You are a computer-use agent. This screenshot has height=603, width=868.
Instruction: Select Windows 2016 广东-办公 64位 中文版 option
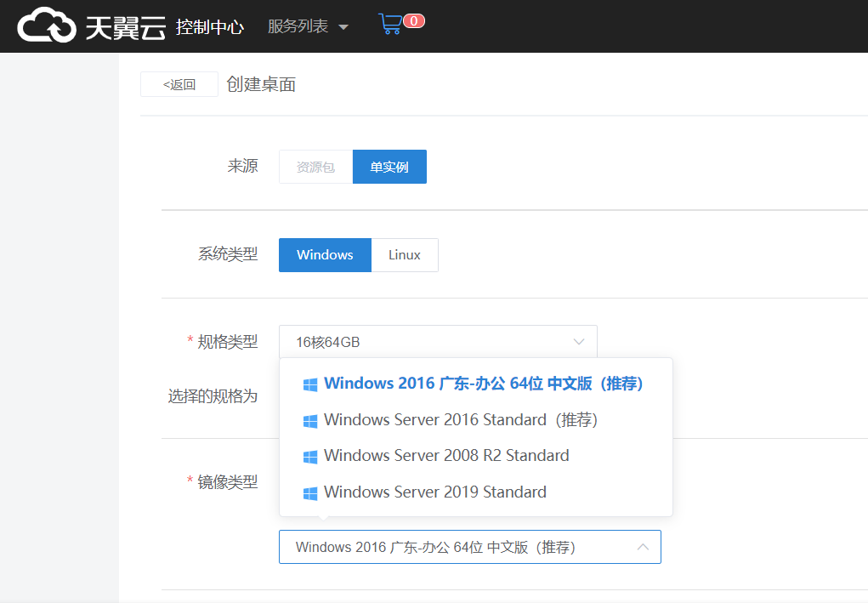coord(476,384)
